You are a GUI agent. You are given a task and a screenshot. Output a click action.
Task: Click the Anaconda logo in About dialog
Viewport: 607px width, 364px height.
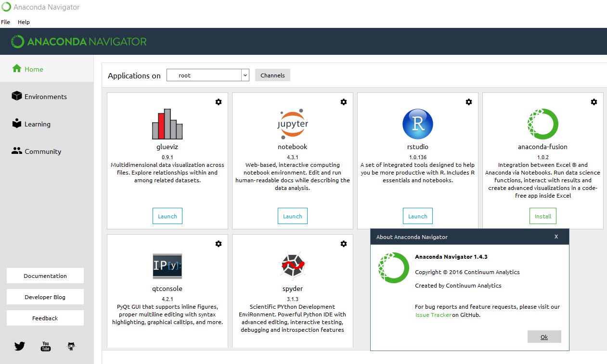coord(394,268)
